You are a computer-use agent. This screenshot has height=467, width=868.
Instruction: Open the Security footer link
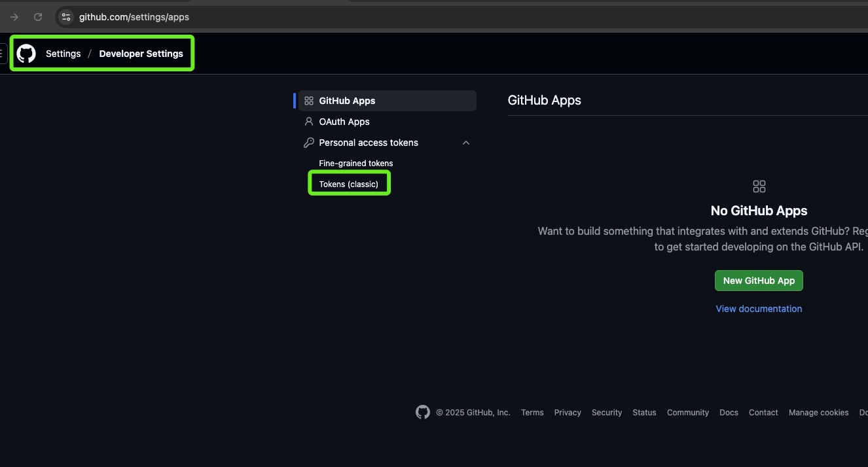607,413
